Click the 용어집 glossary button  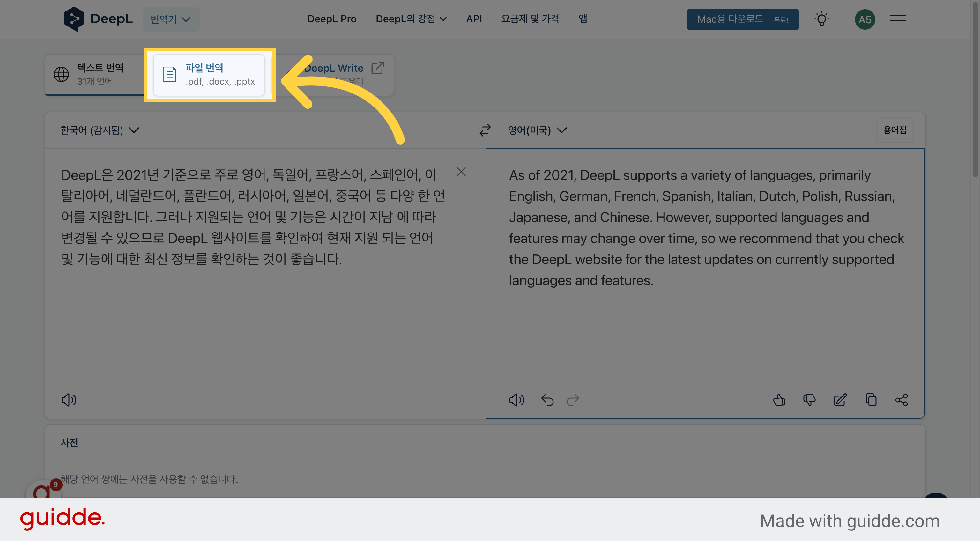(x=895, y=130)
